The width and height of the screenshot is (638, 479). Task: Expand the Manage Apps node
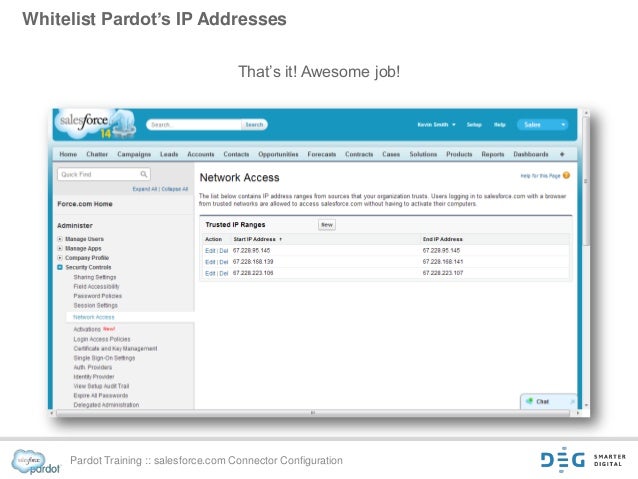60,248
